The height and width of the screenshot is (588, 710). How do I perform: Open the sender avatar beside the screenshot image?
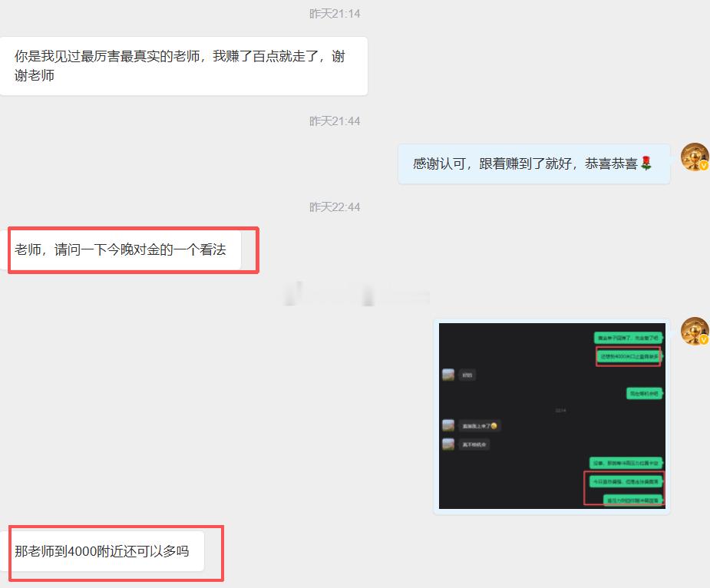[x=695, y=331]
